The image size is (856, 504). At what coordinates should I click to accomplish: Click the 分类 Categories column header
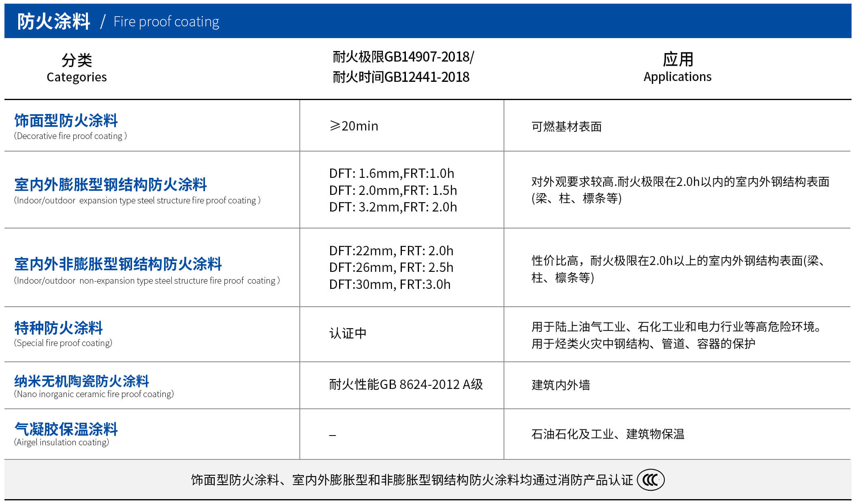[77, 68]
